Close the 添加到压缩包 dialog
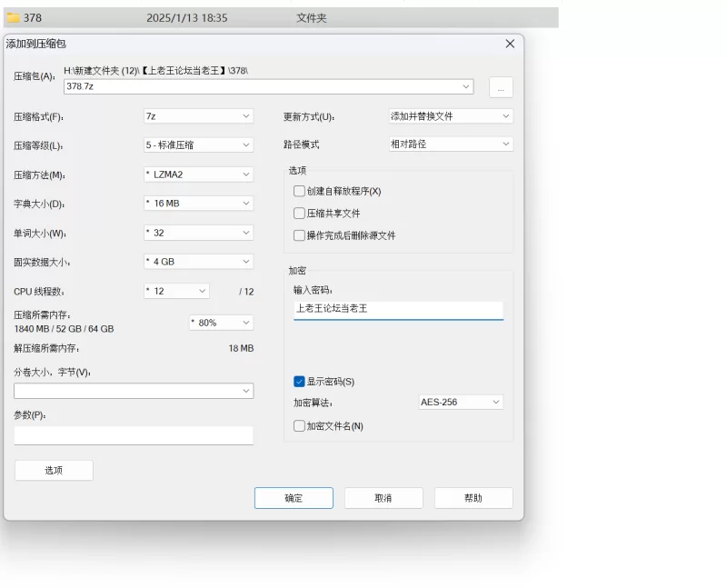727x588 pixels. [x=510, y=44]
